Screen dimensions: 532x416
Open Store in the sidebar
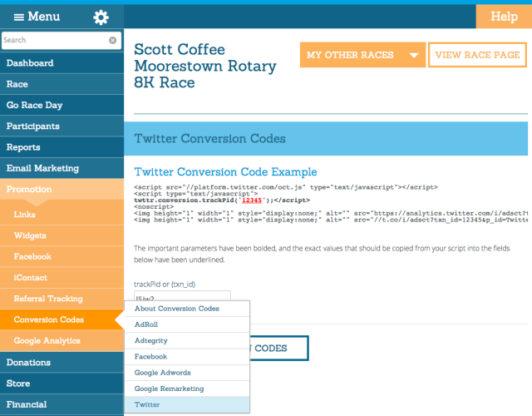[x=62, y=384]
